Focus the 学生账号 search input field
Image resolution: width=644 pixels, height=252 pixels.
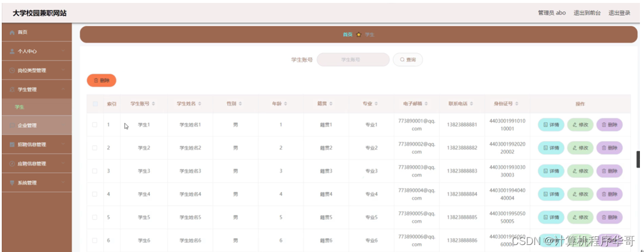tap(353, 60)
